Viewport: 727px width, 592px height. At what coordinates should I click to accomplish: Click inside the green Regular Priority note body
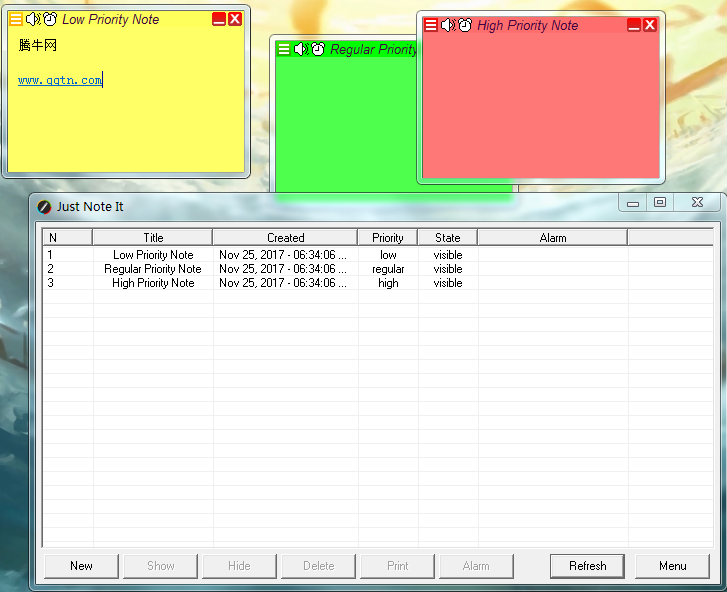[346, 125]
